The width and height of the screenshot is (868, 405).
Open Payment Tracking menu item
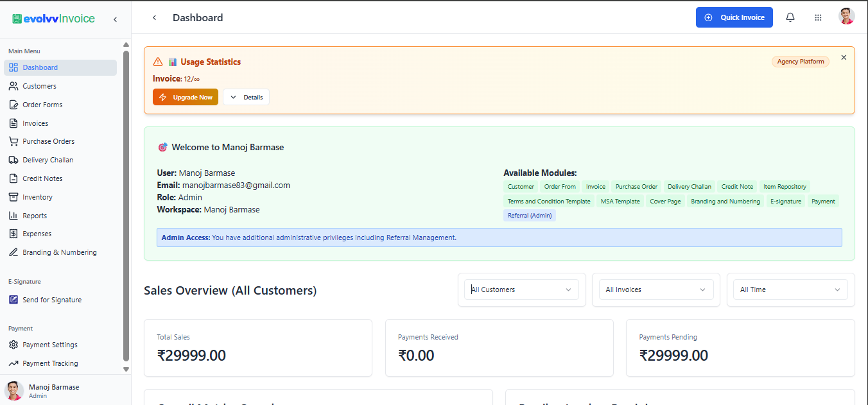click(x=60, y=363)
